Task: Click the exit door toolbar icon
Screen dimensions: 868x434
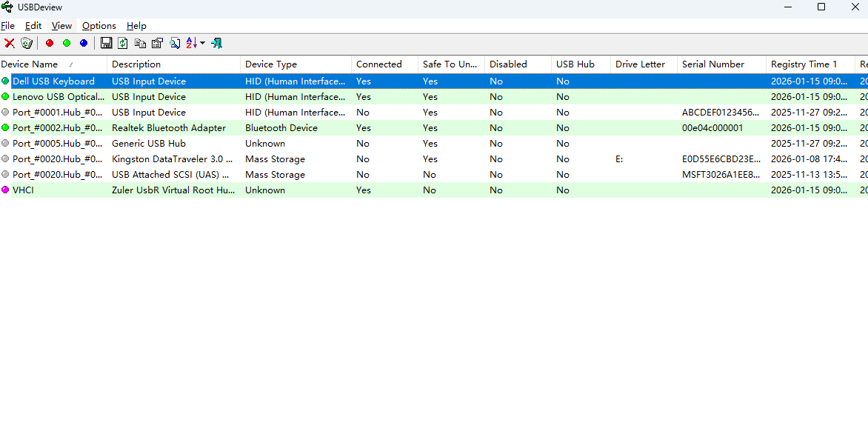Action: point(216,44)
